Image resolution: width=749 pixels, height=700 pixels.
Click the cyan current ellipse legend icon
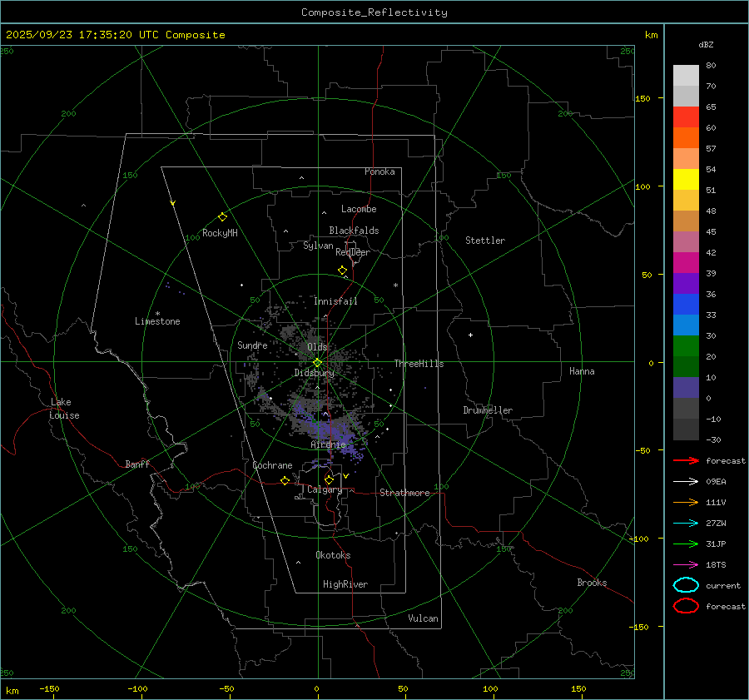coord(685,585)
